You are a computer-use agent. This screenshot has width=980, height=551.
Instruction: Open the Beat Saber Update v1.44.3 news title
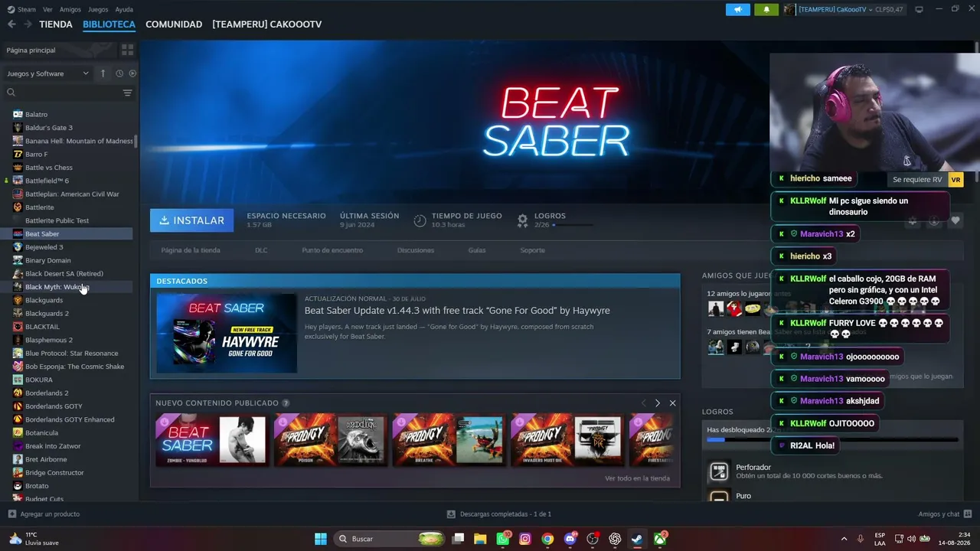457,311
